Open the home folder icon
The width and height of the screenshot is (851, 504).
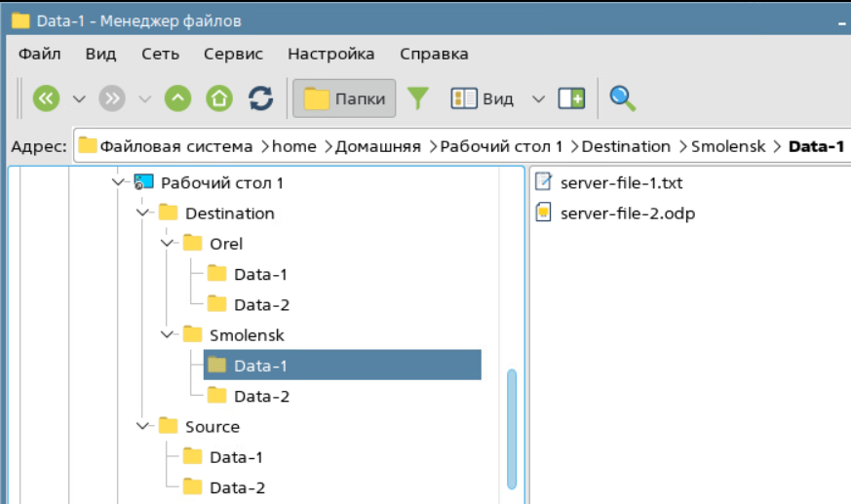219,98
